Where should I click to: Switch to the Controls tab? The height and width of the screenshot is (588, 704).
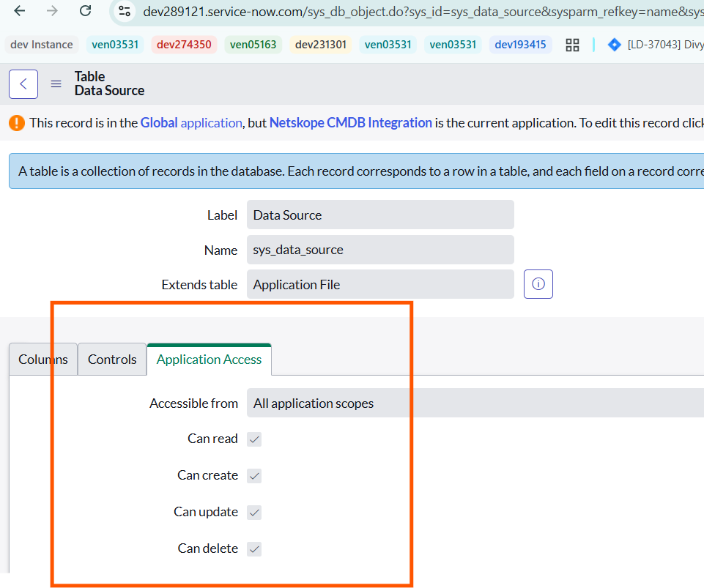[x=112, y=360]
